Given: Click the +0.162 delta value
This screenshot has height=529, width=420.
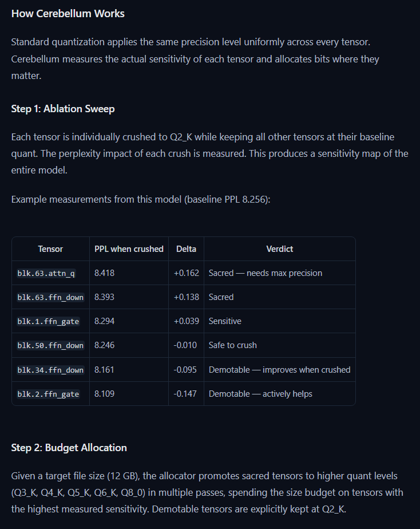Looking at the screenshot, I should 187,273.
